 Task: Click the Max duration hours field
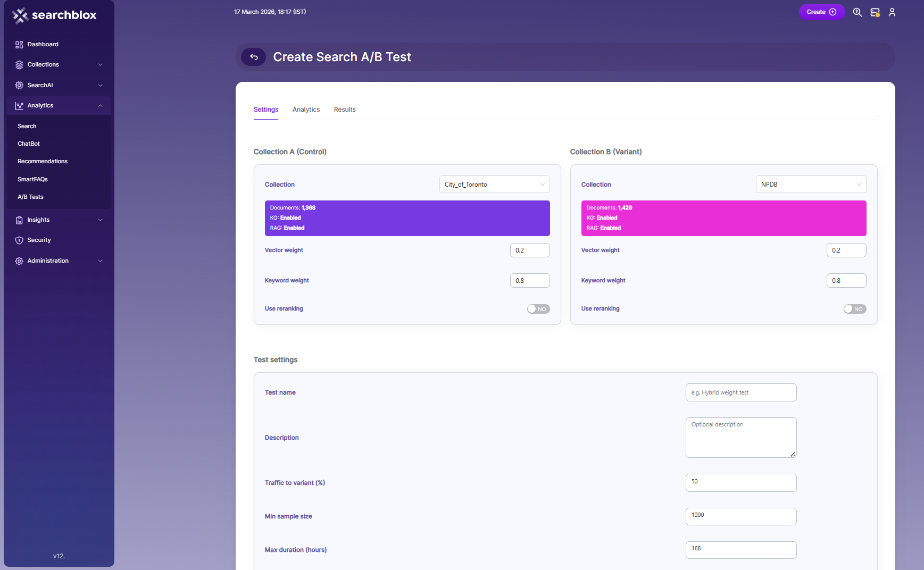point(741,550)
